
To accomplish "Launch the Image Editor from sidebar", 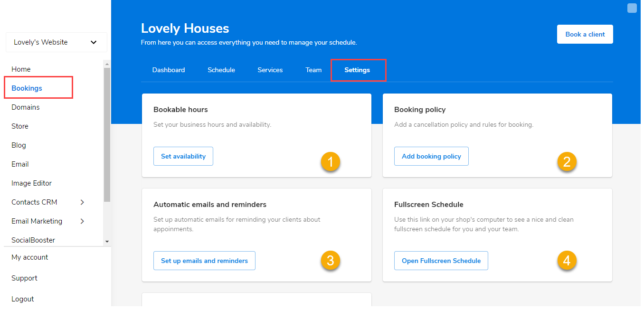I will [31, 183].
